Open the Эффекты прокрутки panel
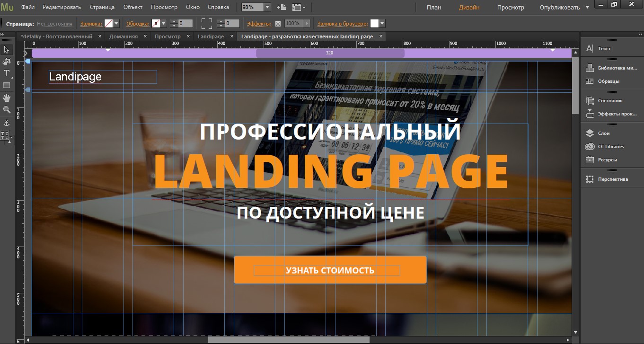 [x=612, y=114]
